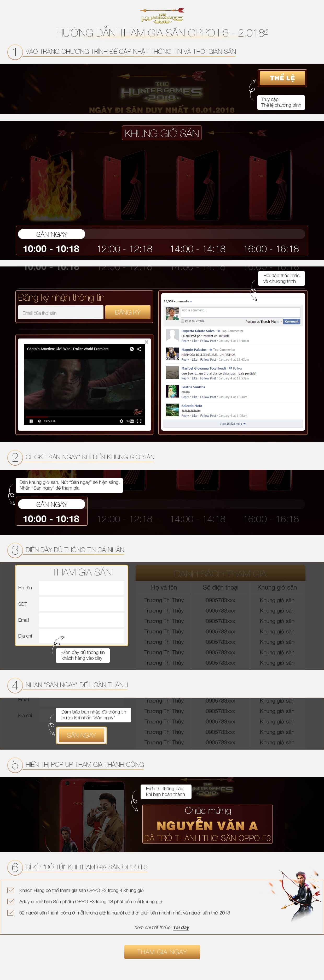Select the 10:00 - 10:18 slot in Khung giờ săn
The image size is (324, 980).
point(51,249)
